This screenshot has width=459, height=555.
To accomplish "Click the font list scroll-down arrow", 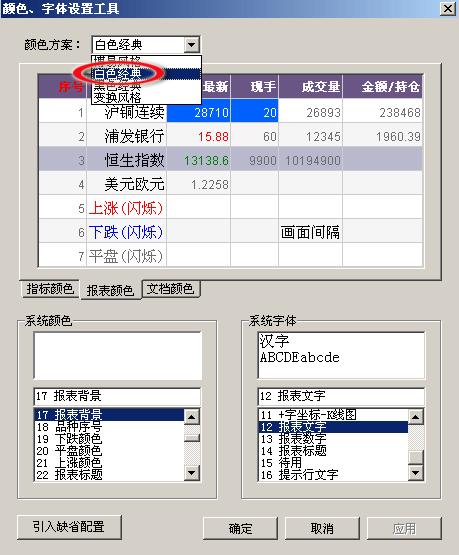I will click(x=416, y=473).
